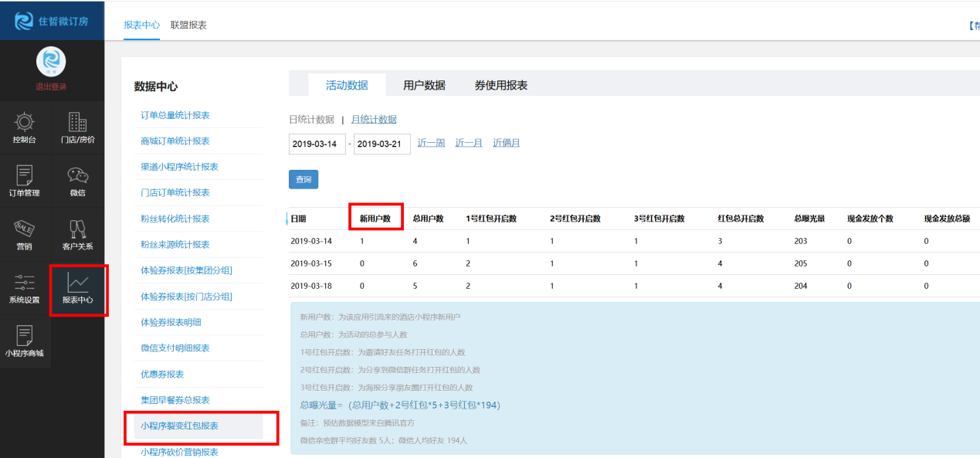Choose the 近一月 date shortcut
Image resolution: width=980 pixels, height=458 pixels.
(468, 143)
